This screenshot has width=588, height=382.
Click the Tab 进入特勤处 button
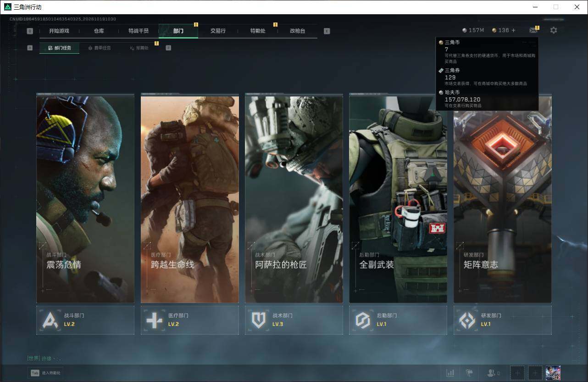46,373
